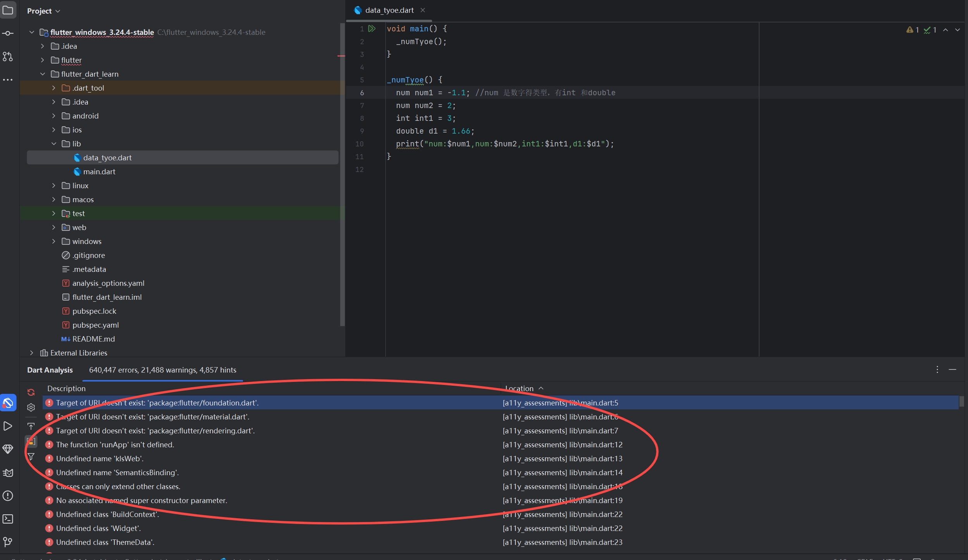Close the data_tyoe.dart editor tab
This screenshot has height=560, width=968.
[x=423, y=10]
